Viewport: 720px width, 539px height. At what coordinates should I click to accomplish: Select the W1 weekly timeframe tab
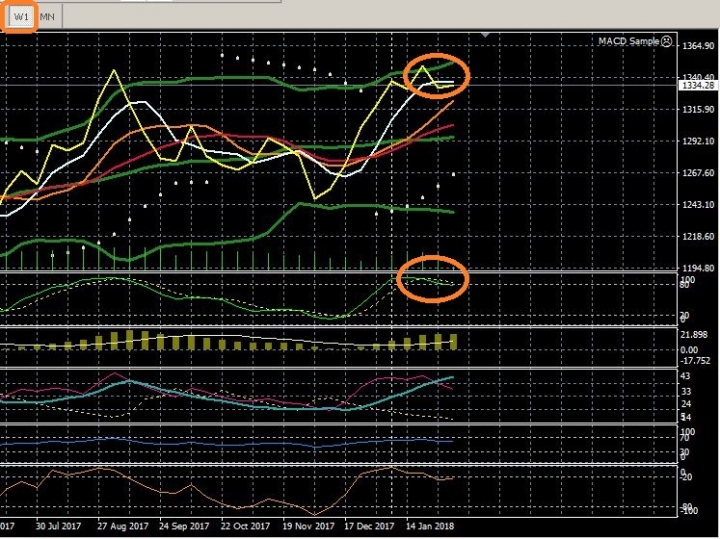[21, 17]
